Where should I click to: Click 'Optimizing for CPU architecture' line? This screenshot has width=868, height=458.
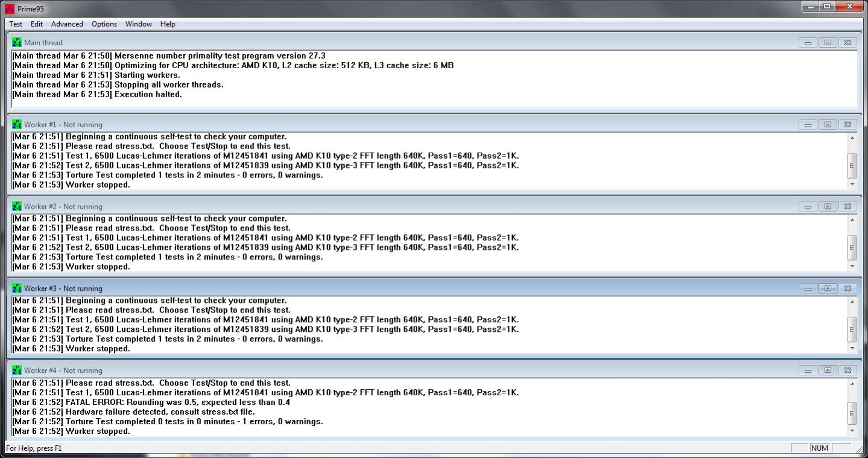click(x=233, y=65)
